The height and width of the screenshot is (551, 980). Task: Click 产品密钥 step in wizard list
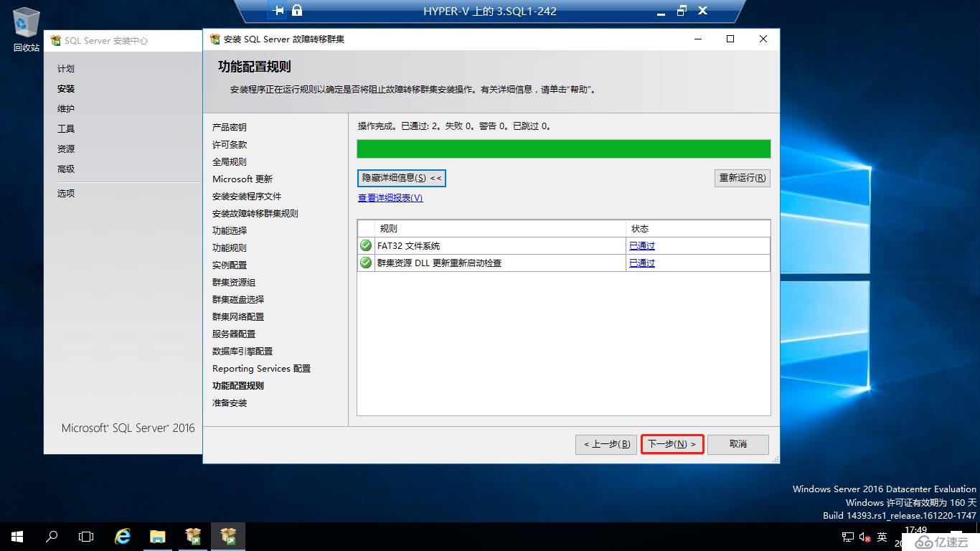pos(230,128)
